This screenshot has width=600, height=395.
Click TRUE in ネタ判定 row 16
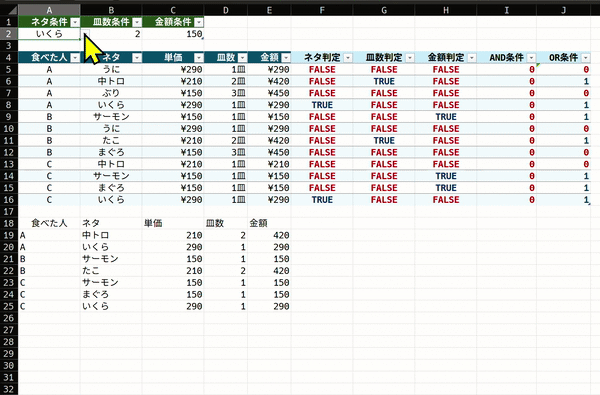point(322,200)
